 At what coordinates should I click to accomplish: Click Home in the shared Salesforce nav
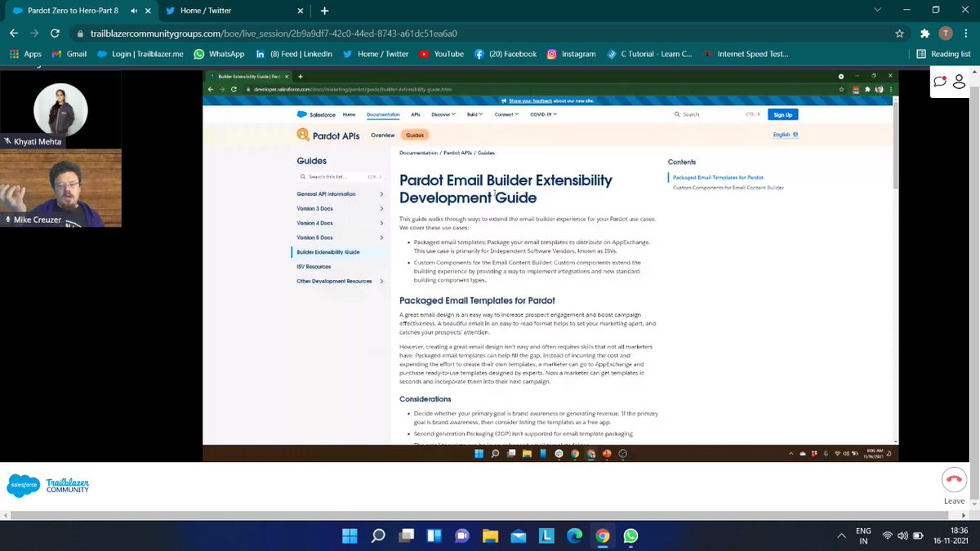(349, 114)
